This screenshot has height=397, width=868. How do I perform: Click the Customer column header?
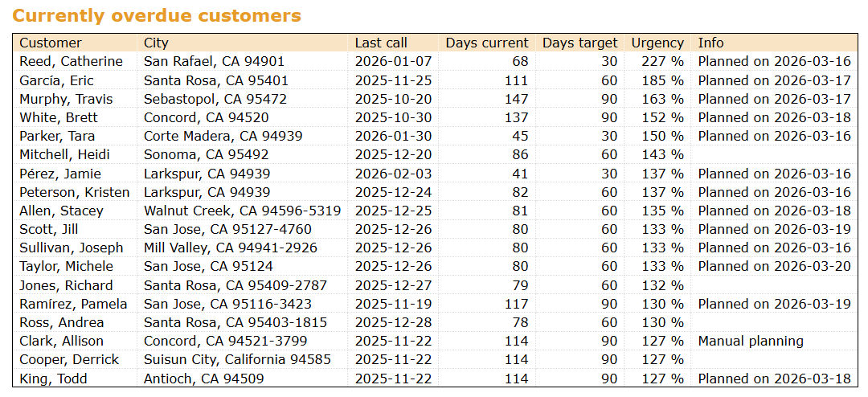[x=51, y=43]
